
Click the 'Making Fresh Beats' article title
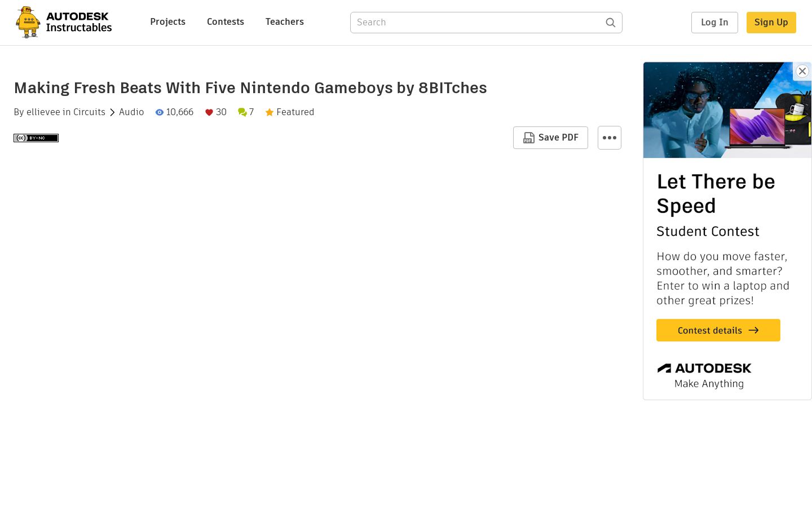click(250, 88)
